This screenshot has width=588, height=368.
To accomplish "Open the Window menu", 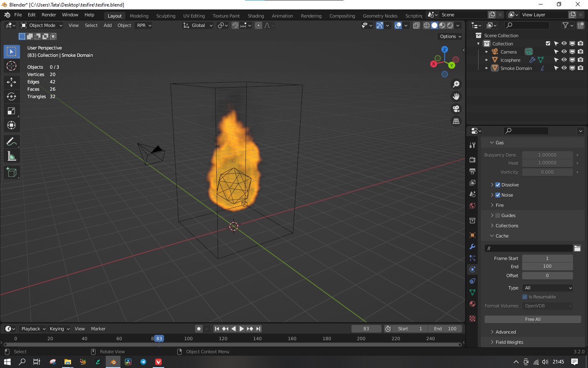I will coord(70,15).
